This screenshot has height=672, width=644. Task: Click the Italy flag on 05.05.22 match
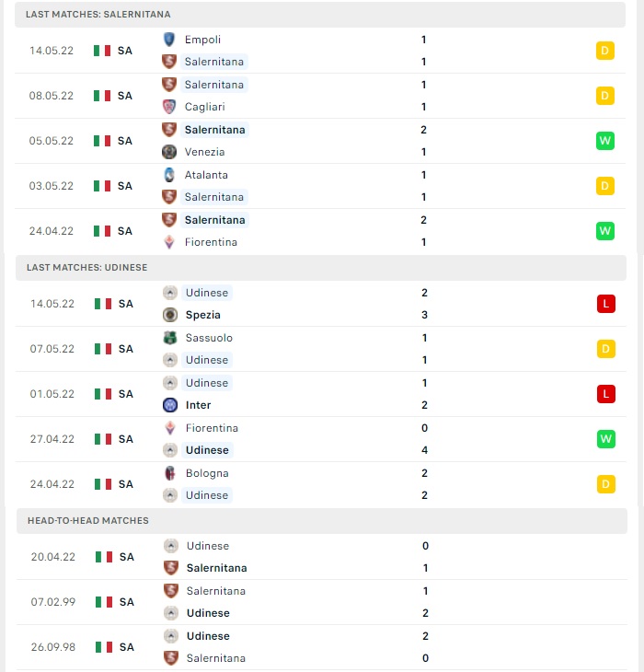tap(102, 141)
